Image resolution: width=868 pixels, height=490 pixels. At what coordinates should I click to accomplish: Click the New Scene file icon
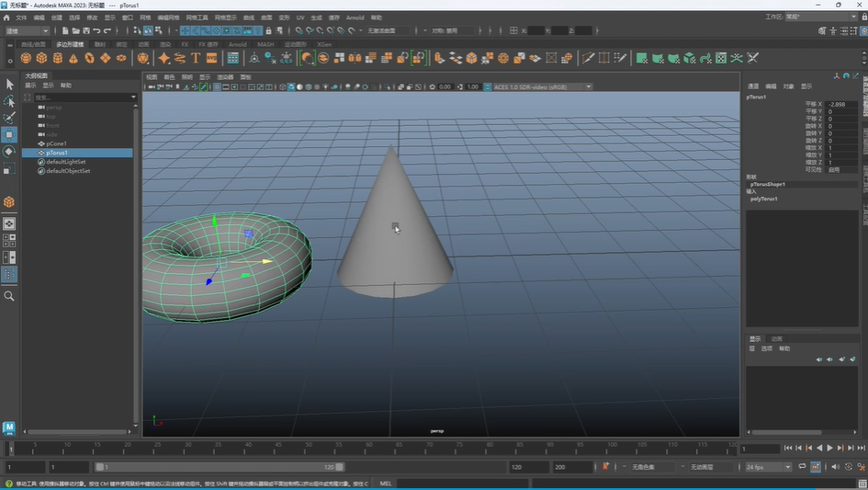(65, 30)
